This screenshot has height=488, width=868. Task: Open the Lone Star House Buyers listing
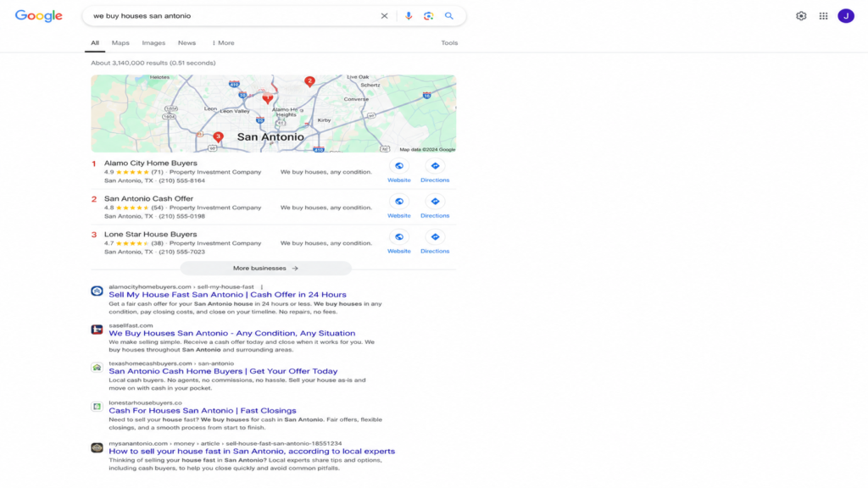[x=151, y=234]
